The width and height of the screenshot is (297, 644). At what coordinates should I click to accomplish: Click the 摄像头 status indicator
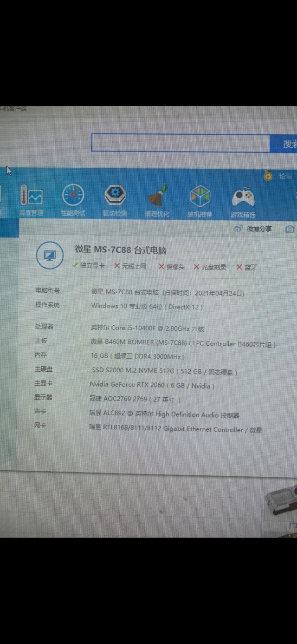point(172,267)
